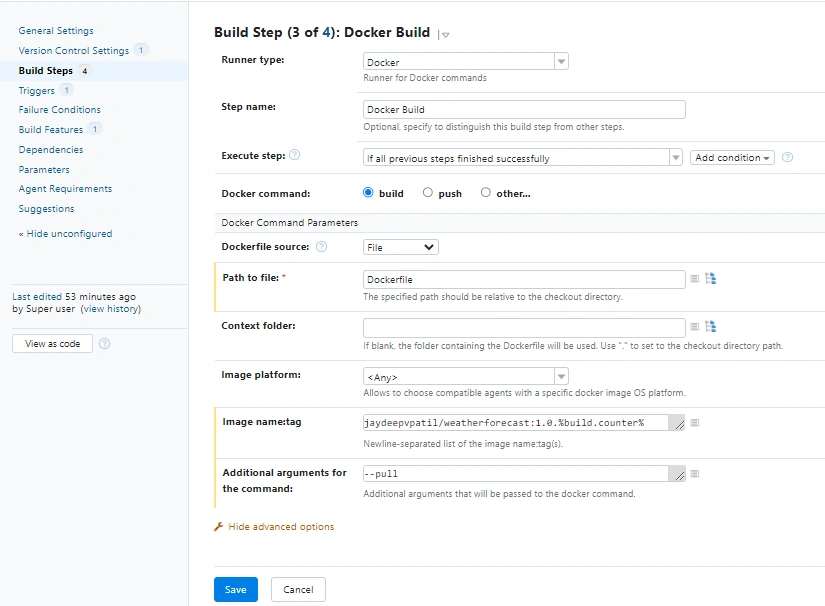Click the Step name input field
The width and height of the screenshot is (825, 606).
[524, 109]
